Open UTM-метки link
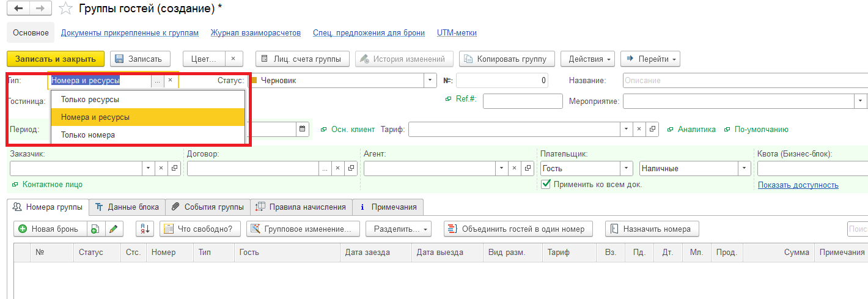 coord(457,33)
